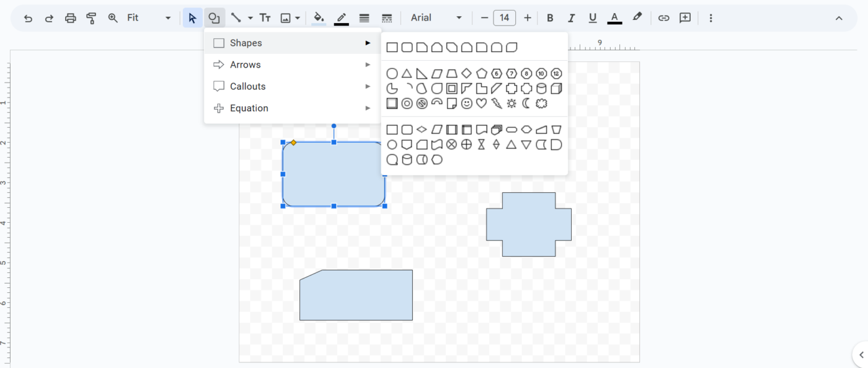868x368 pixels.
Task: Select the Paint format tool
Action: [x=92, y=18]
